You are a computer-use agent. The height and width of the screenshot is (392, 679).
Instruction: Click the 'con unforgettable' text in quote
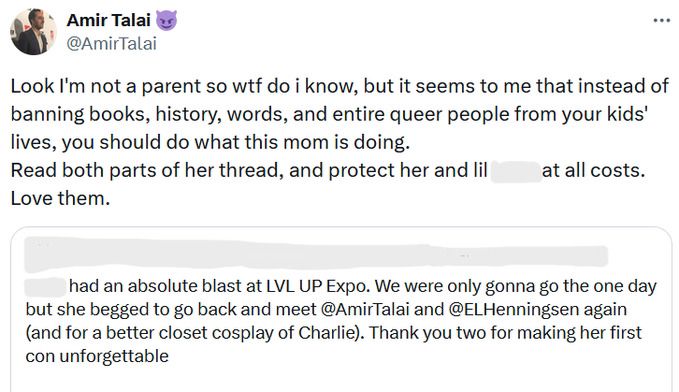97,356
